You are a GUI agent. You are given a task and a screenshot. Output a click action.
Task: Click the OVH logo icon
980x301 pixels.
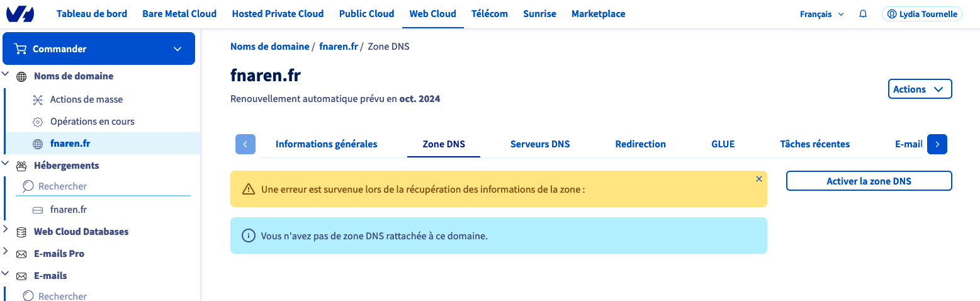coord(20,14)
